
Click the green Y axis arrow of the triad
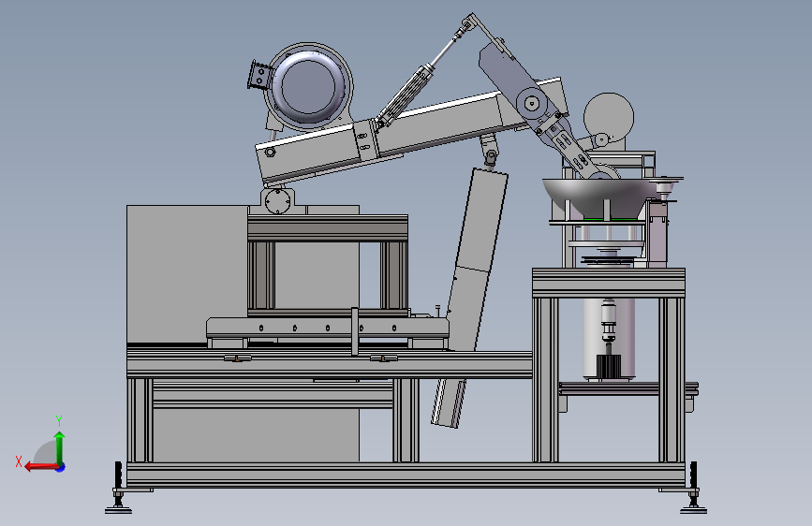[60, 447]
